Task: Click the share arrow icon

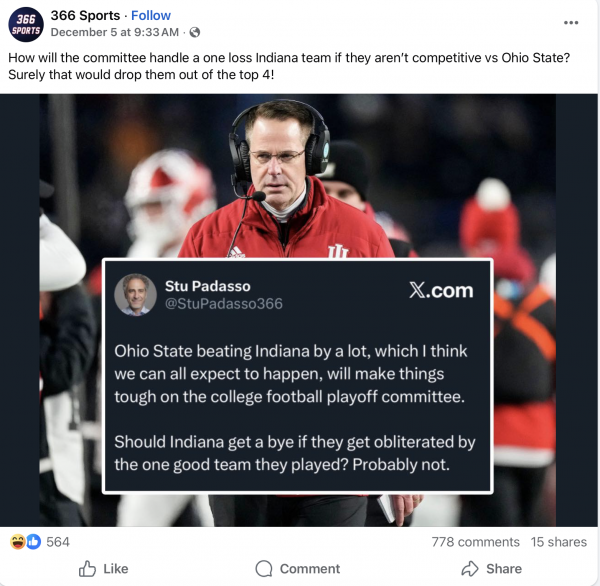Action: click(x=470, y=568)
